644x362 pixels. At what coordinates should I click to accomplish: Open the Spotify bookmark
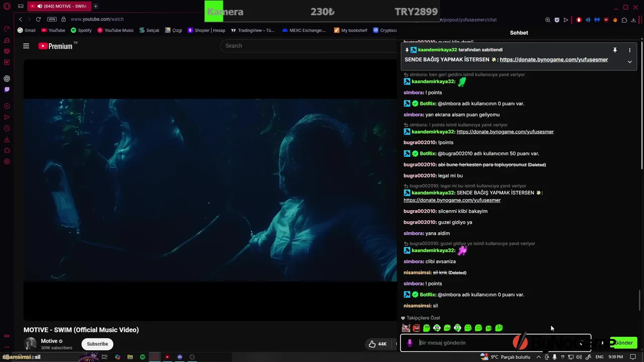click(81, 30)
